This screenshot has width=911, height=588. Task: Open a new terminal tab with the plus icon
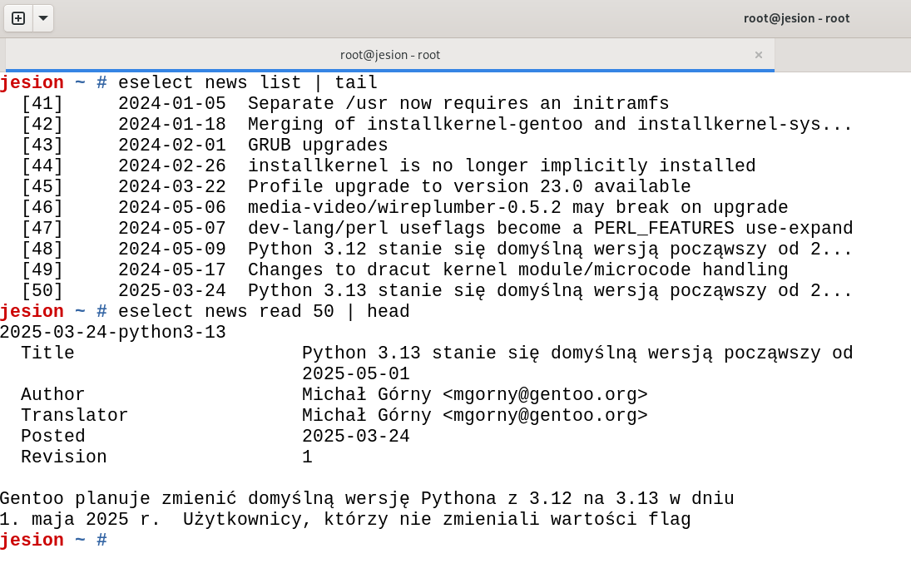(18, 18)
